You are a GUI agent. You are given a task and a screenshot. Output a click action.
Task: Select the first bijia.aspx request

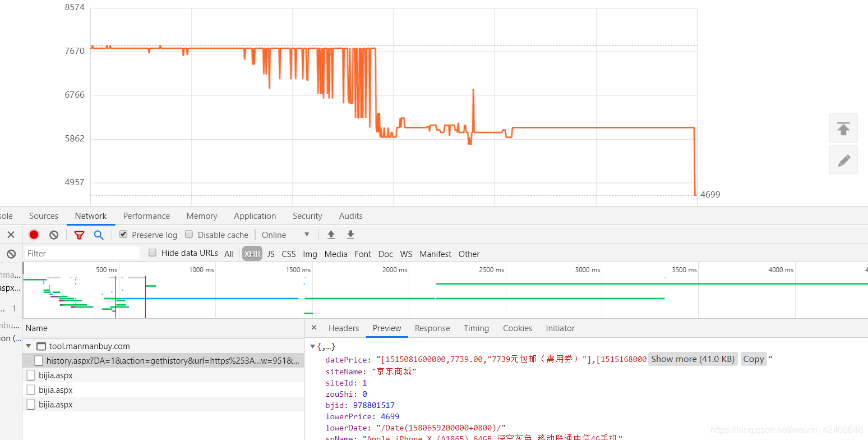click(x=163, y=375)
